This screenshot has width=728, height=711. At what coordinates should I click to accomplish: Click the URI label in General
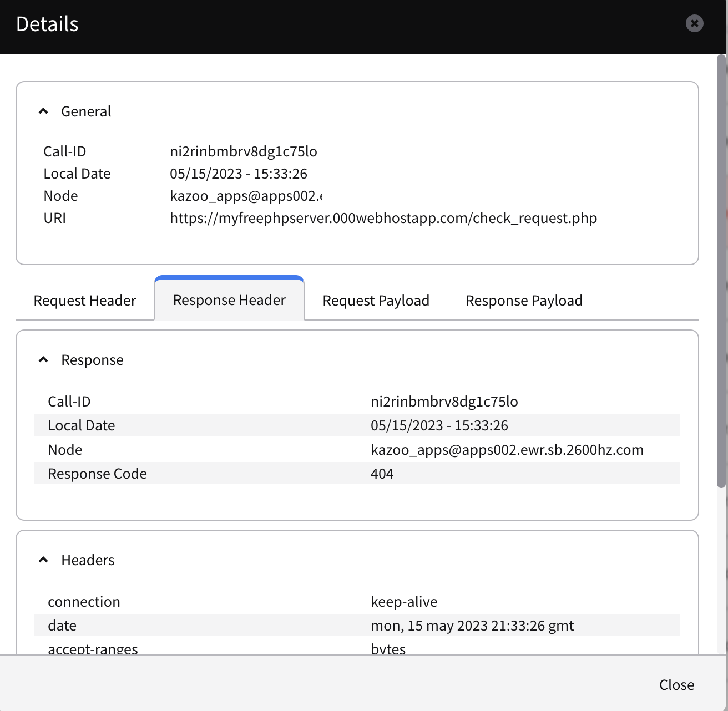[54, 218]
